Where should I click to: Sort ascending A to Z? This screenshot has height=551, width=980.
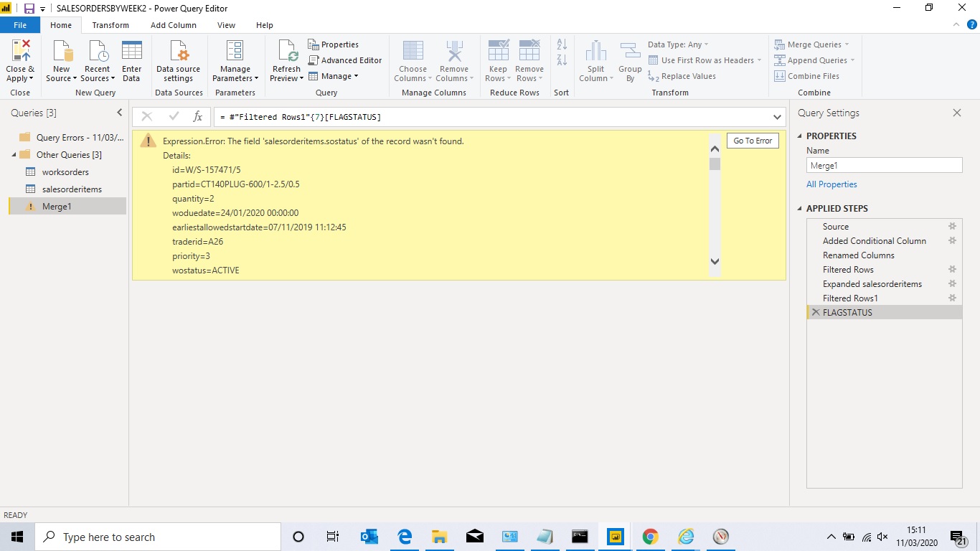pos(562,44)
